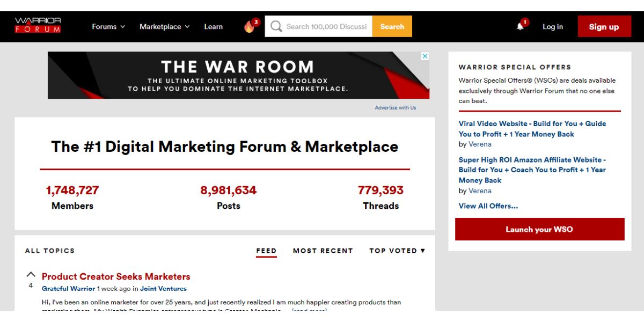Upvote the Product Creator Seeks Marketers post
The height and width of the screenshot is (322, 644).
31,274
